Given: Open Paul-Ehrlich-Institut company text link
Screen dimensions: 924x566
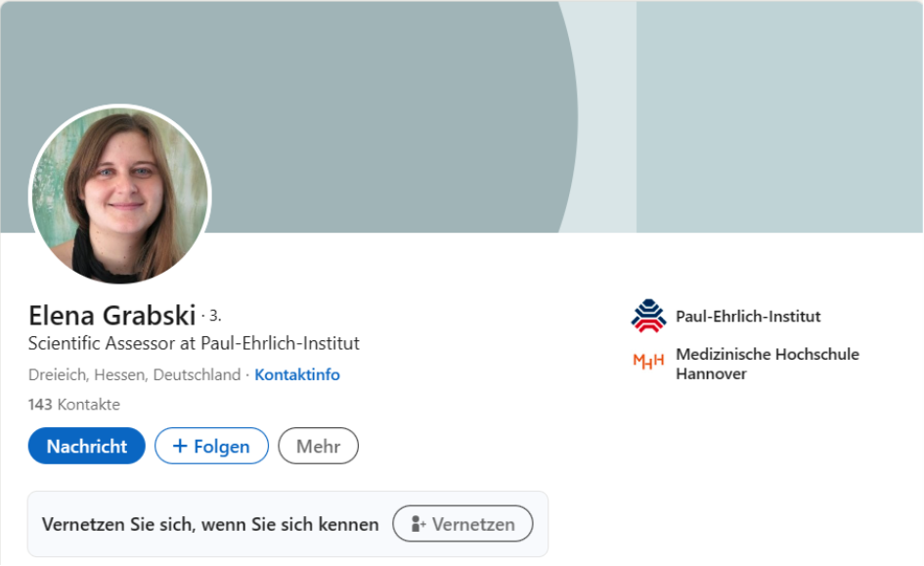Looking at the screenshot, I should coord(748,317).
